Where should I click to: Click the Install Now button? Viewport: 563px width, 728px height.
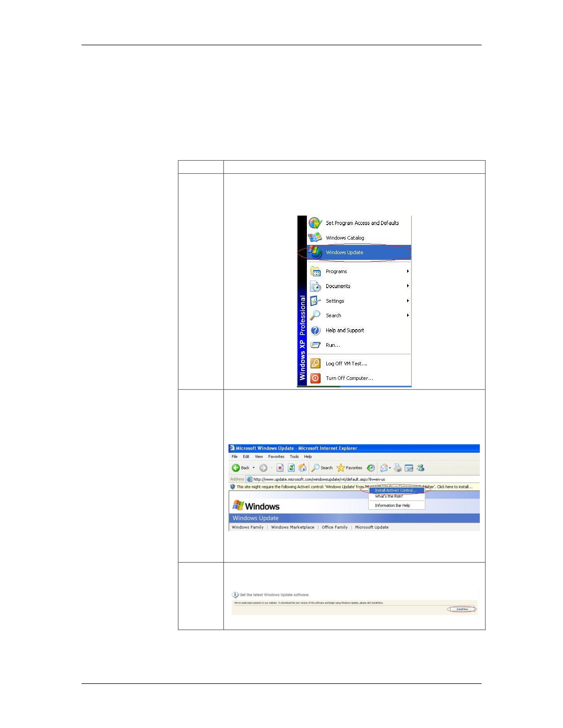[462, 609]
